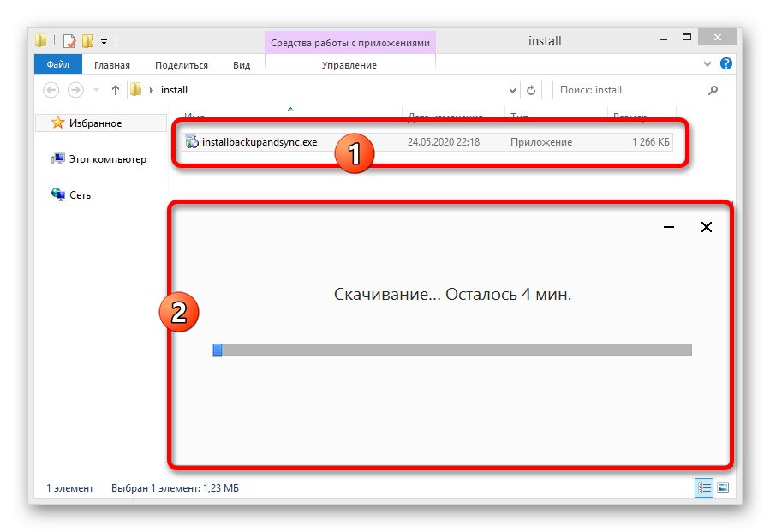Open the Поделиться ribbon tab
770x532 pixels.
click(x=182, y=65)
